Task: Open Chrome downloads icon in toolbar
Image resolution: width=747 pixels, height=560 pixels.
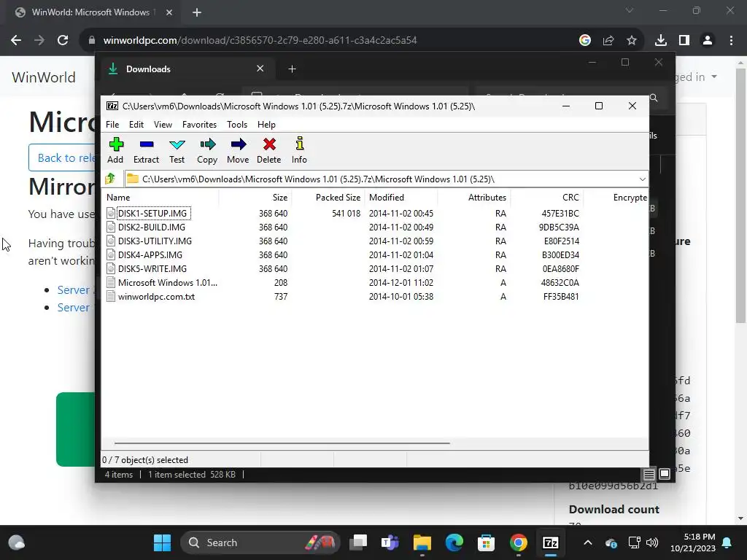Action: (x=661, y=41)
